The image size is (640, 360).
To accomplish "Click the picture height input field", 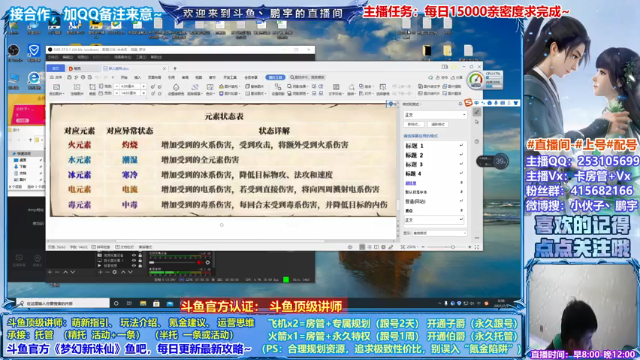I will 130,87.
